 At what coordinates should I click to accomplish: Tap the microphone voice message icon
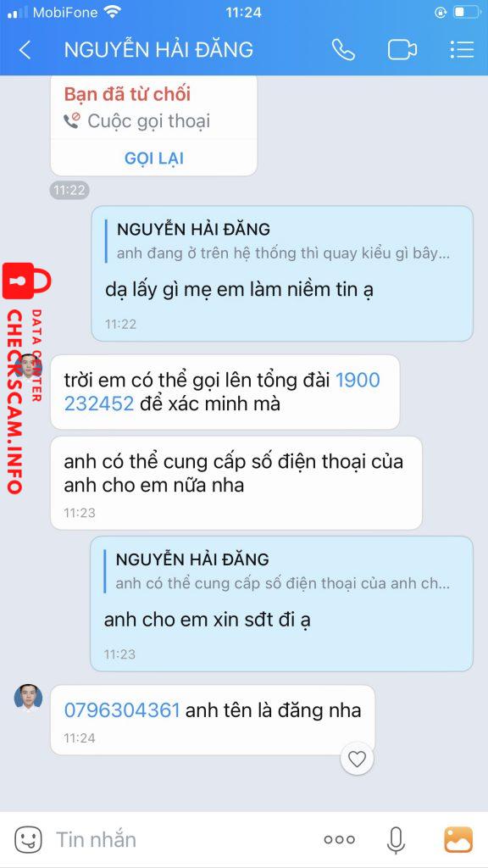click(x=396, y=840)
